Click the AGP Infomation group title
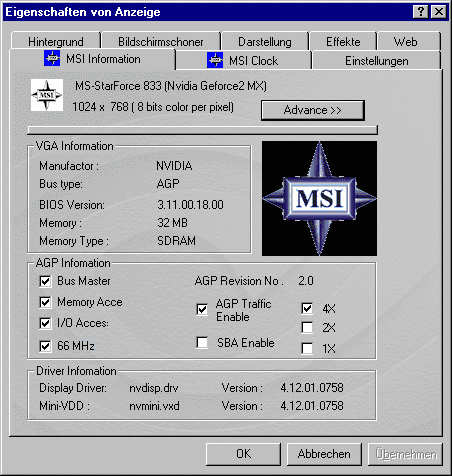This screenshot has width=453, height=476. click(73, 263)
